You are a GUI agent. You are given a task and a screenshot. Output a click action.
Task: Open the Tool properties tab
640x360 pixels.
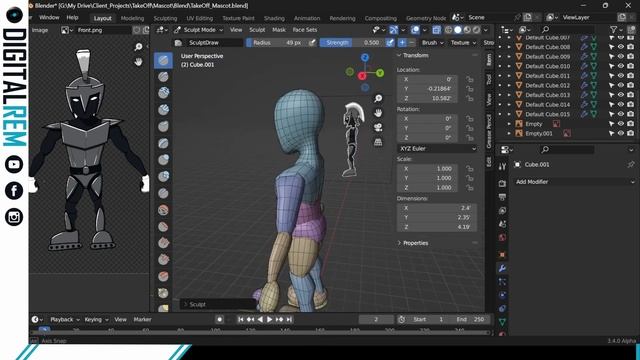click(502, 167)
